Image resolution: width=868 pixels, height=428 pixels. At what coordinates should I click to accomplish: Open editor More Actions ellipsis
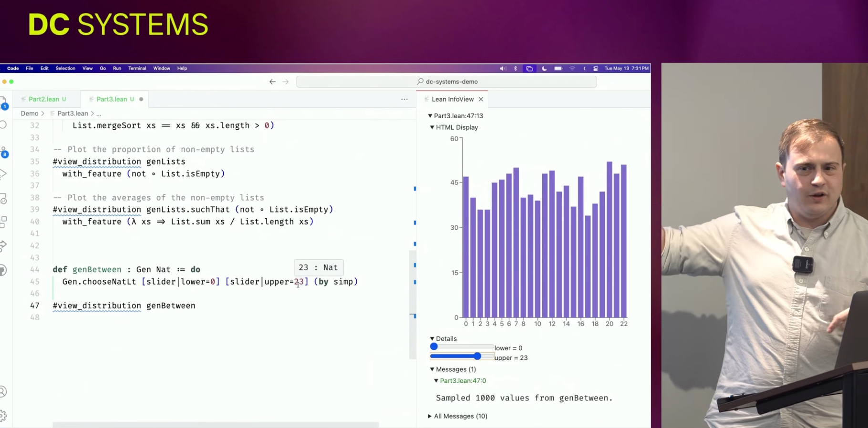(x=404, y=99)
